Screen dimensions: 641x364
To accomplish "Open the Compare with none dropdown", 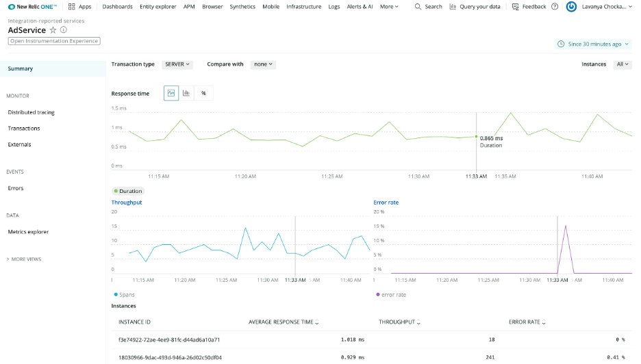I will pos(263,64).
